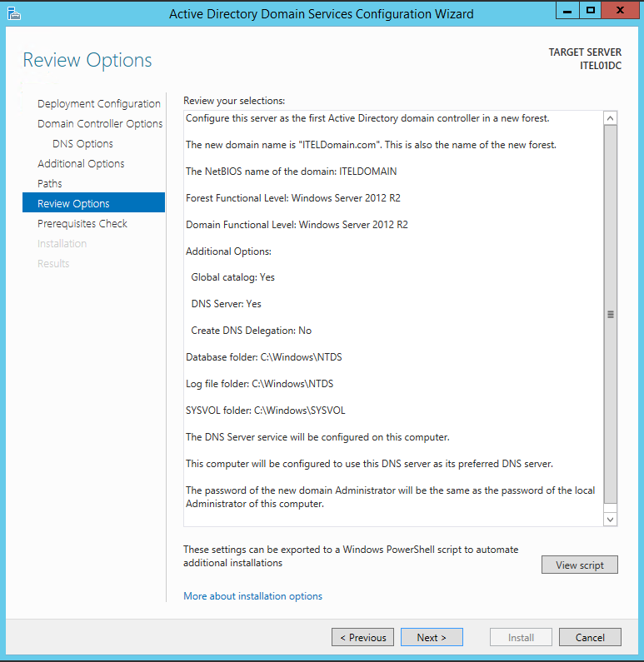Click the ITEL01DC target server name
The image size is (644, 662).
click(x=600, y=66)
